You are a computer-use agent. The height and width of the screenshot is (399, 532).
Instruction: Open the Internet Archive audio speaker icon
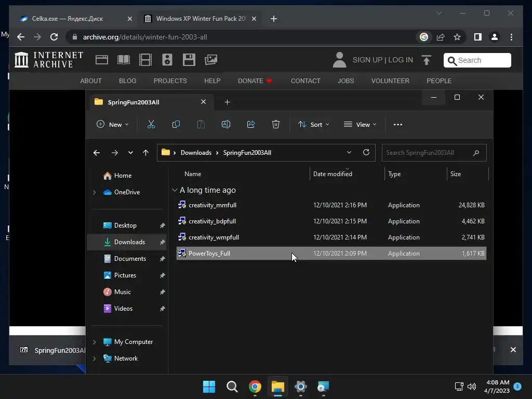(x=167, y=60)
